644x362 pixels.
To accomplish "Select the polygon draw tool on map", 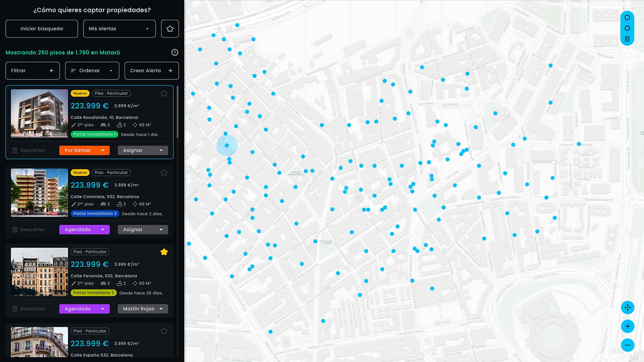I will (627, 28).
